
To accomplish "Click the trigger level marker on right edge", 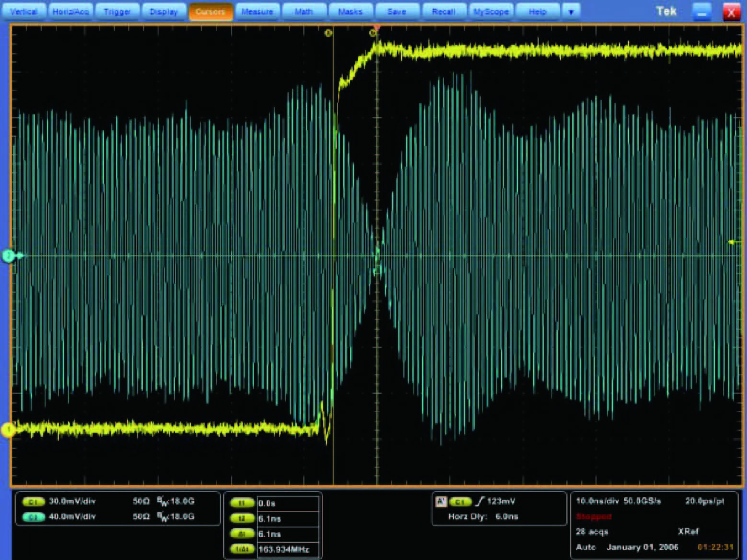I will coord(732,242).
